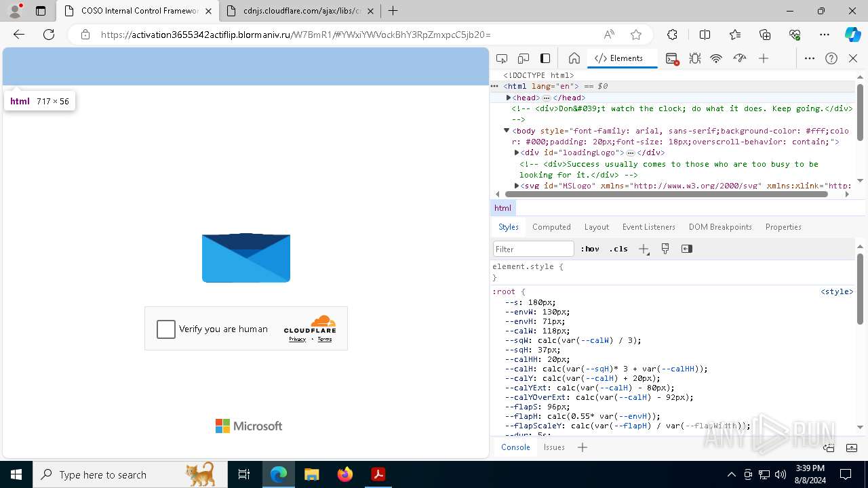868x488 pixels.
Task: Open the Issues drawer tab
Action: tap(554, 447)
